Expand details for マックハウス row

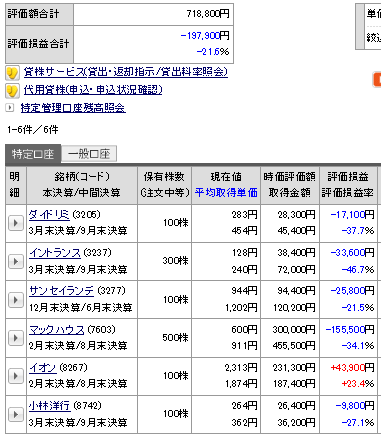pos(15,338)
